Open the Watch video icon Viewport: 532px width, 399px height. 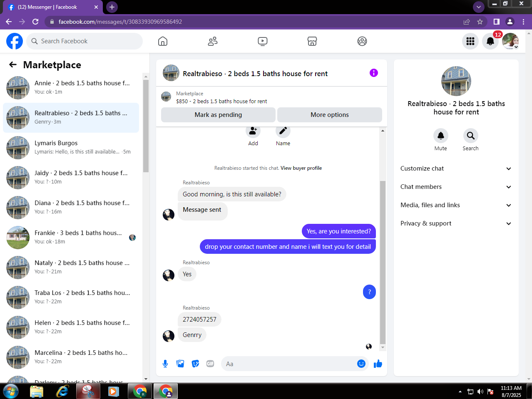click(x=263, y=41)
